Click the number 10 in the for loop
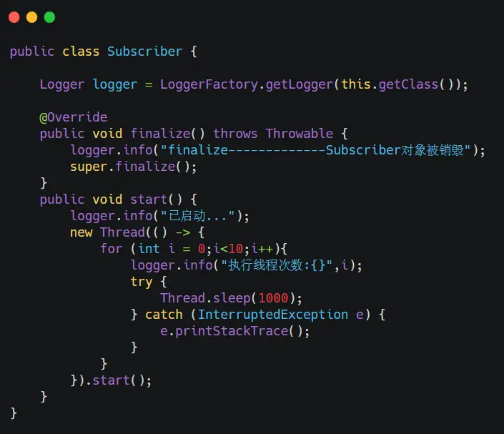This screenshot has height=434, width=504. pos(236,249)
